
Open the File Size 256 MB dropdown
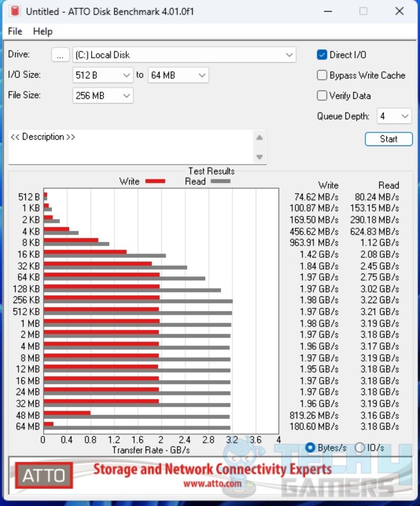click(103, 96)
